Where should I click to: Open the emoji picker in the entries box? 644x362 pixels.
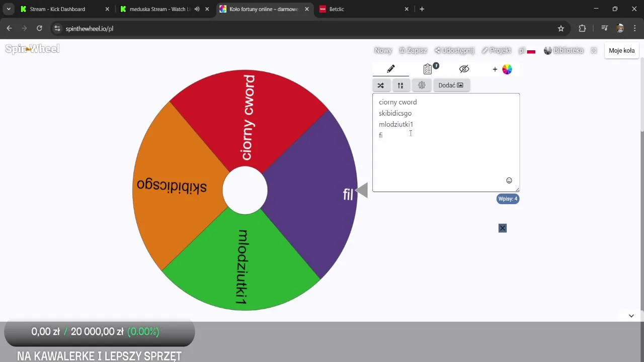coord(509,180)
